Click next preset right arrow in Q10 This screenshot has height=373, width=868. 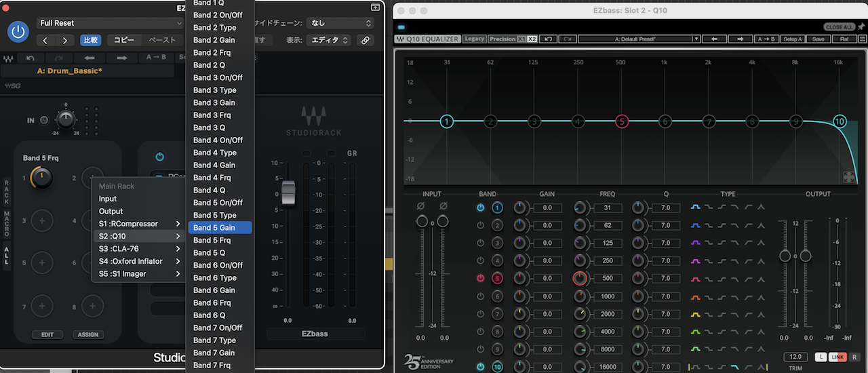click(741, 39)
